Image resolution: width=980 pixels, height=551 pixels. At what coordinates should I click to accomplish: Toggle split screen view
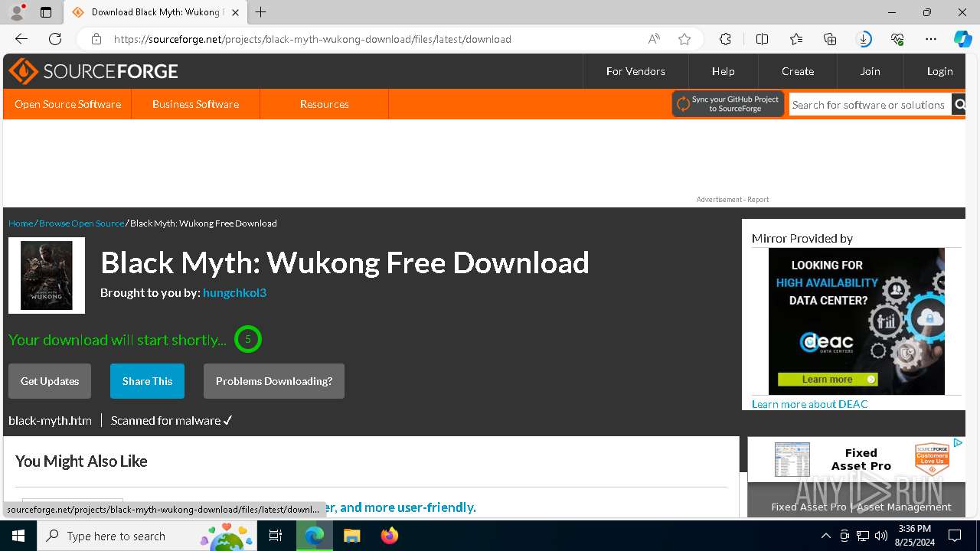click(x=762, y=39)
